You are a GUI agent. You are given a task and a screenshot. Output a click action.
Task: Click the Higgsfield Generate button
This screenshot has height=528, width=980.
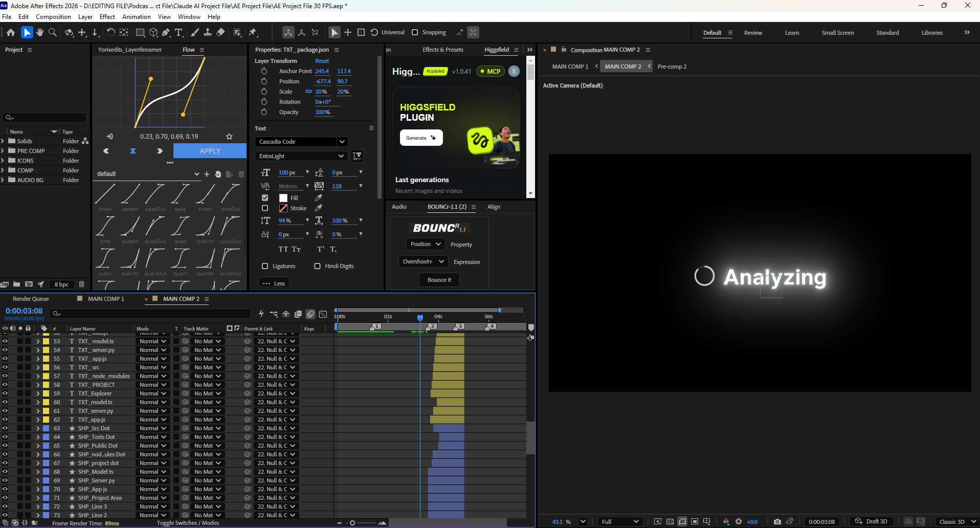(421, 138)
